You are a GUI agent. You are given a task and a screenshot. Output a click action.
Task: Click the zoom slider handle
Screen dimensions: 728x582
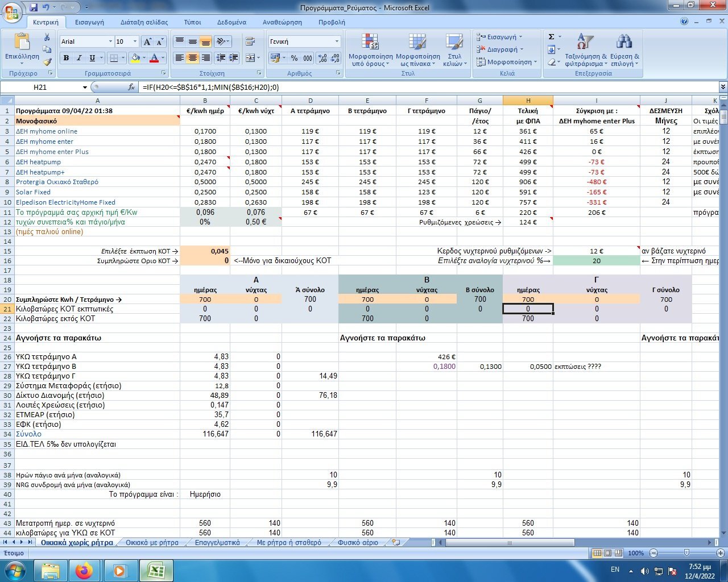(686, 553)
